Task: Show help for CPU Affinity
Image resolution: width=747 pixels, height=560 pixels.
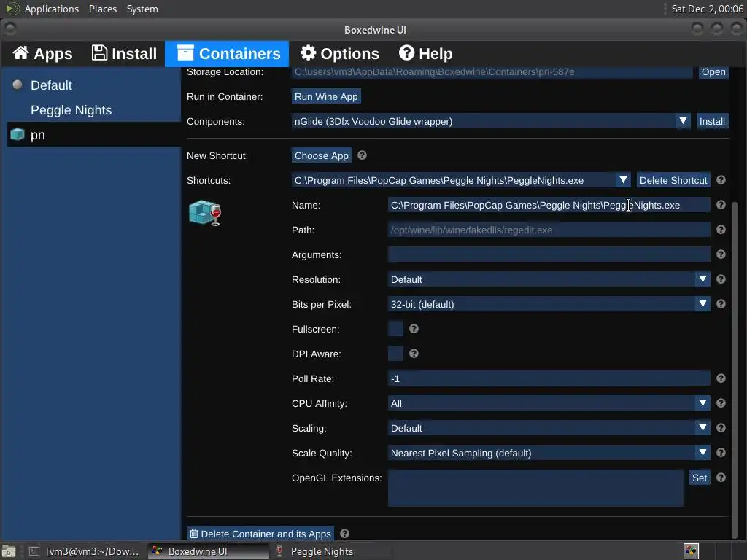Action: [721, 402]
